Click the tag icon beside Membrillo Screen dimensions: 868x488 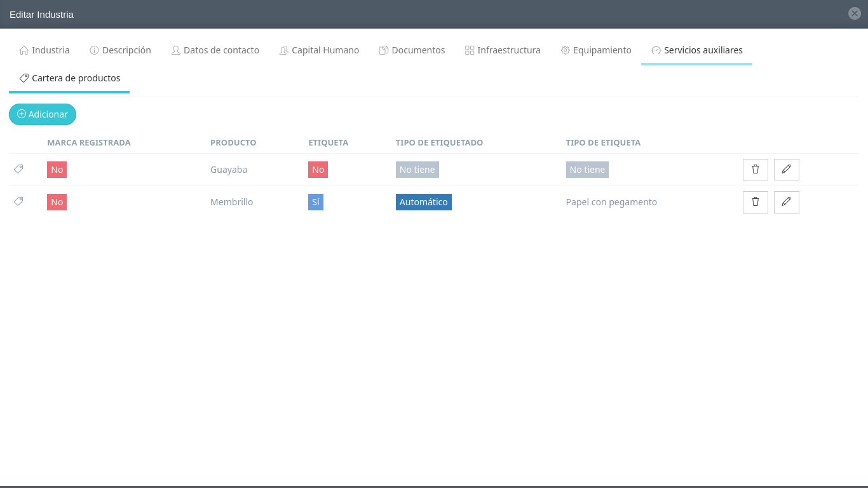(18, 201)
